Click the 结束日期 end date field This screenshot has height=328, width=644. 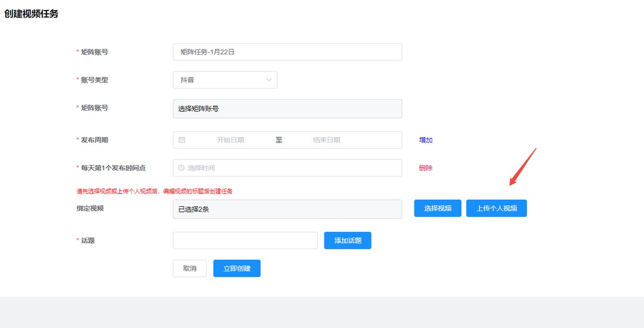coord(327,140)
